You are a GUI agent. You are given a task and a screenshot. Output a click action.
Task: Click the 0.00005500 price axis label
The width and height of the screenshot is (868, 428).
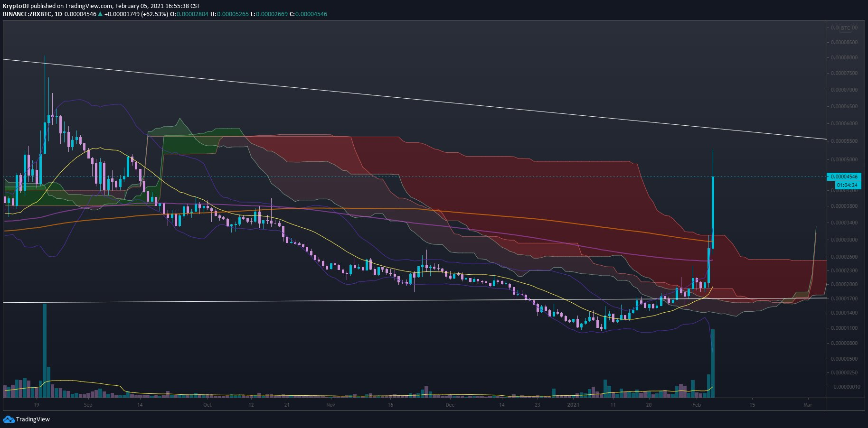click(844, 141)
